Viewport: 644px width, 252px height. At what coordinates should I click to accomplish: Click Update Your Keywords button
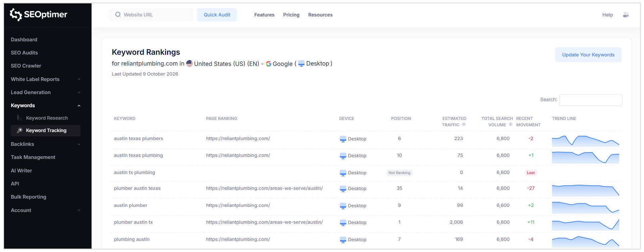[588, 55]
